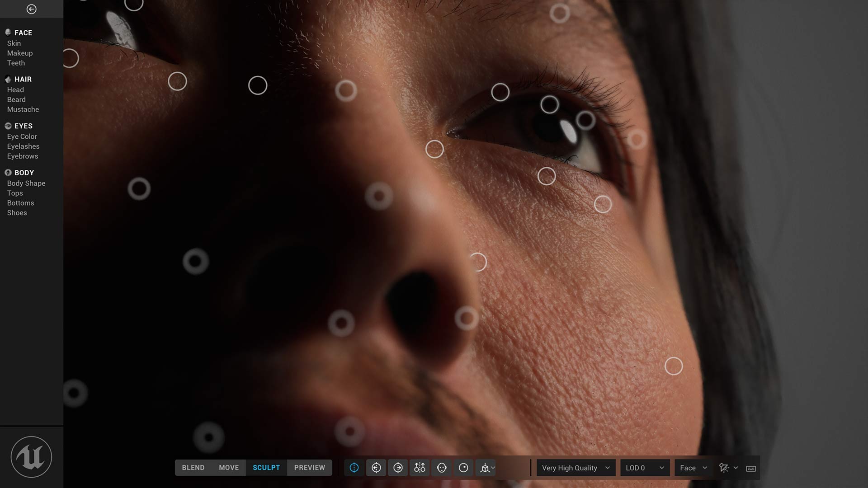
Task: Open the Makeup settings
Action: 20,53
